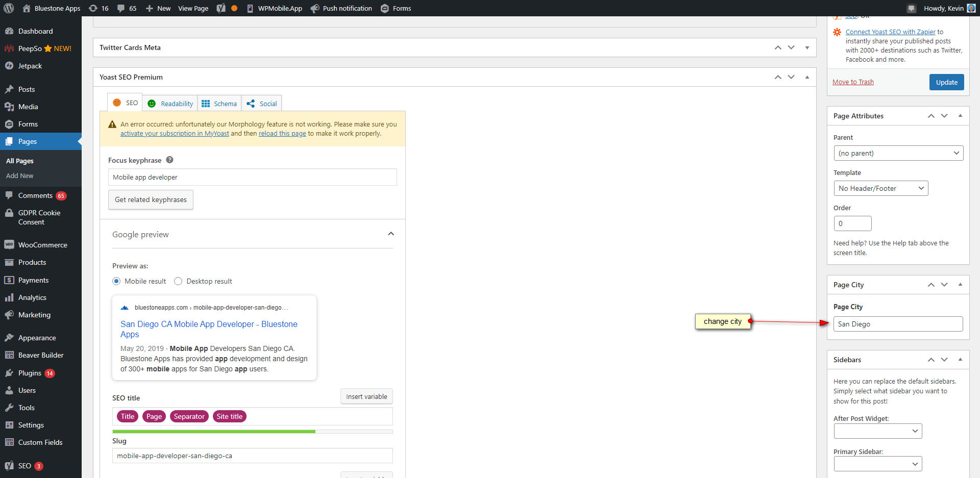This screenshot has width=980, height=478.
Task: Move the Yoast SEO Premium box down
Action: click(791, 77)
